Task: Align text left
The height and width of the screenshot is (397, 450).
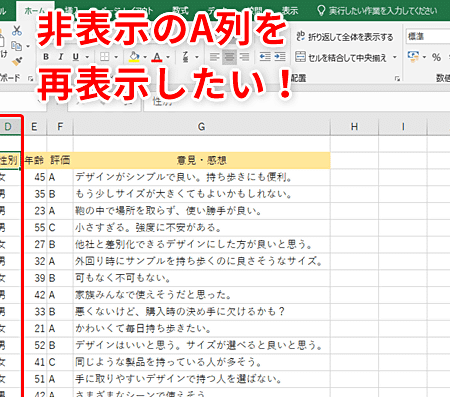Action: 215,57
